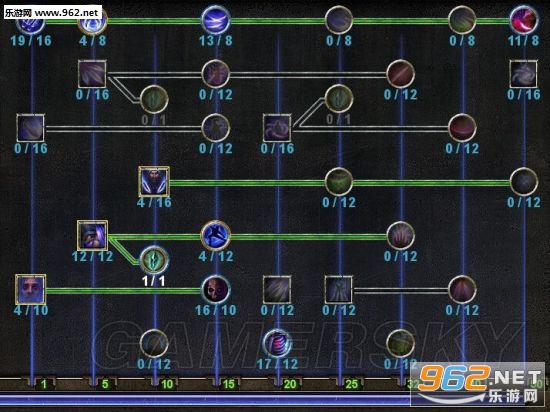
Task: Select the glowing blue orb skill at 4/8
Action: 93,21
